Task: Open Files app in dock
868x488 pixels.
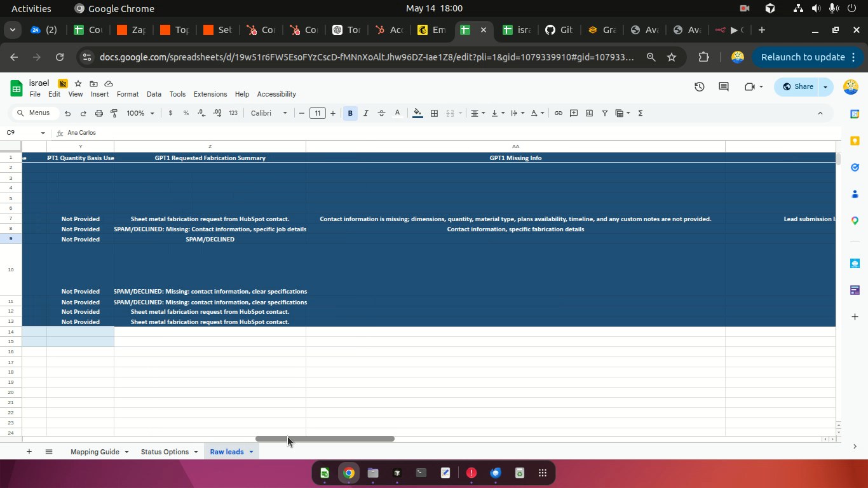Action: point(373,473)
